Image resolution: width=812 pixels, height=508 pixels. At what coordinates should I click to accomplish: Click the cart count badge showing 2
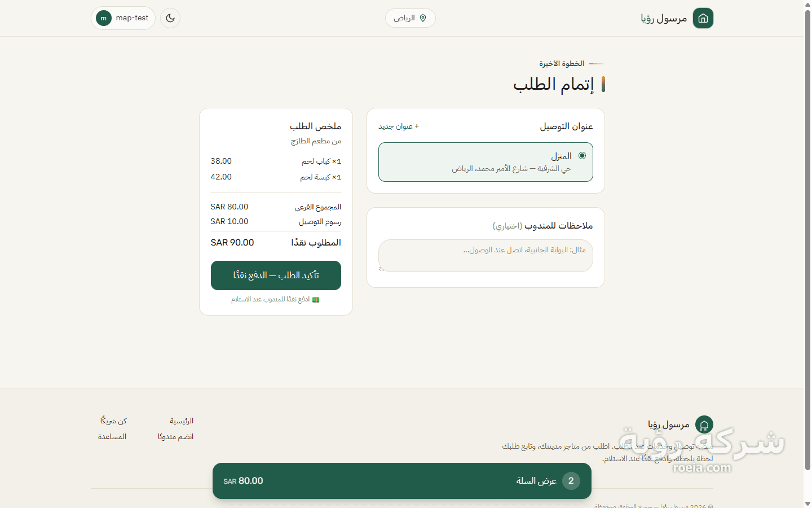tap(571, 481)
